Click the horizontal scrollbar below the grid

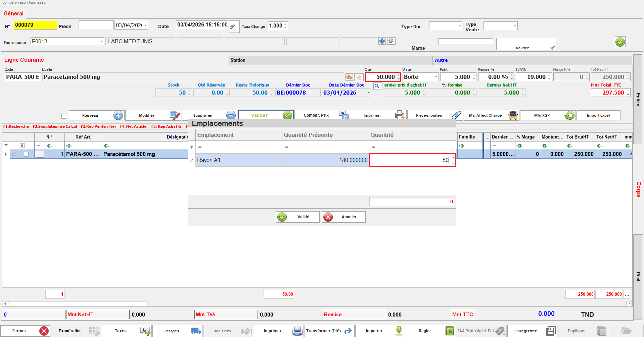(77, 304)
